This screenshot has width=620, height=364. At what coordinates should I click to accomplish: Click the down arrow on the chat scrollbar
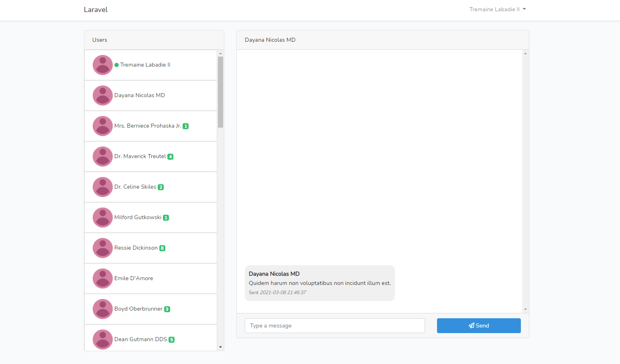coord(525,309)
